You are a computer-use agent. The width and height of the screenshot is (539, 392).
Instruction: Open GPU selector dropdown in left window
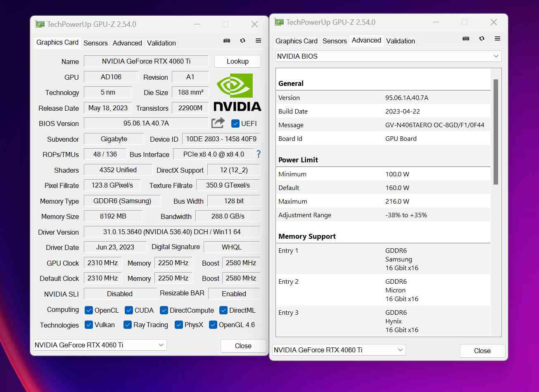coord(100,345)
